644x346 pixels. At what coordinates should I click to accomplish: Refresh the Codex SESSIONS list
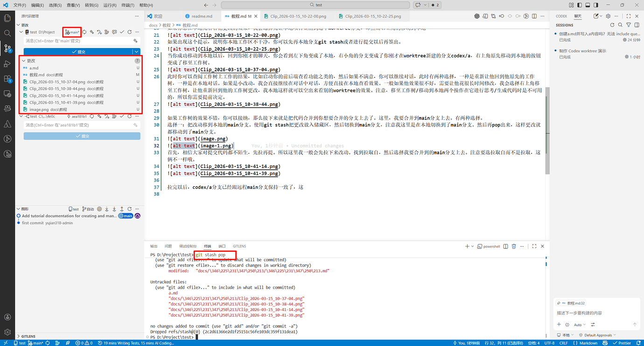tap(612, 25)
